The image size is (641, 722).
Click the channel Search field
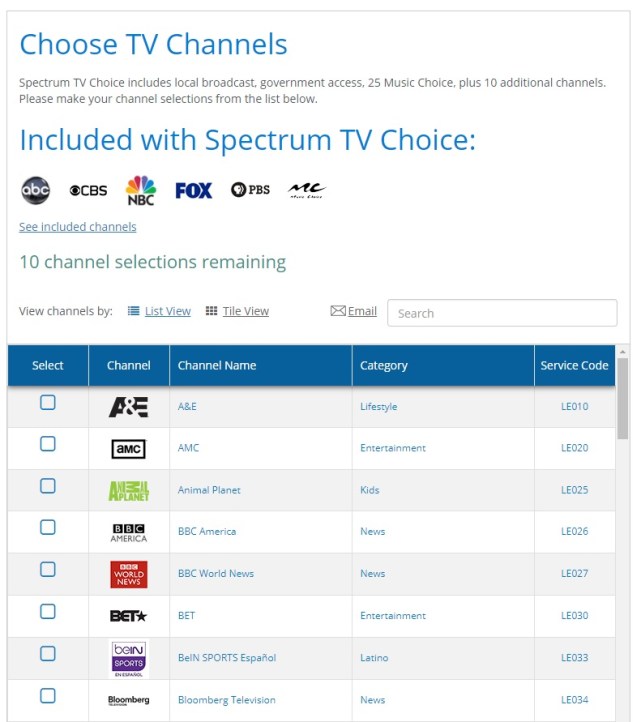click(502, 313)
